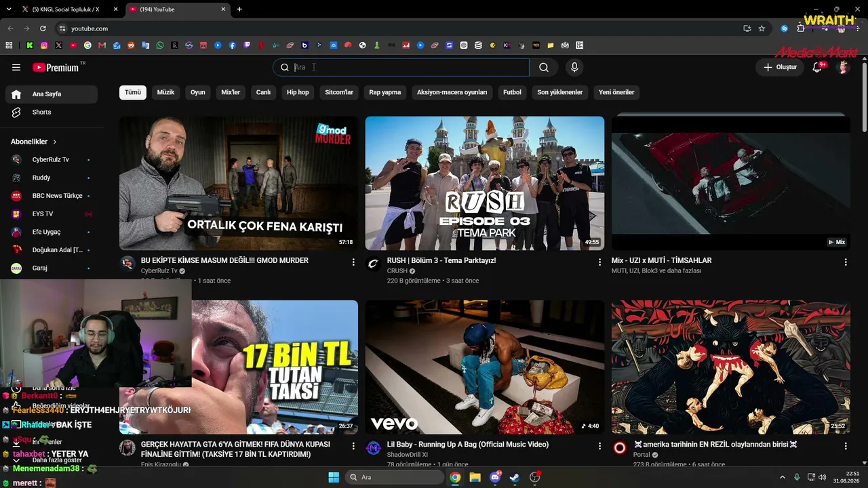Image resolution: width=868 pixels, height=488 pixels.
Task: Open the Reddit bookmark
Action: click(x=131, y=45)
